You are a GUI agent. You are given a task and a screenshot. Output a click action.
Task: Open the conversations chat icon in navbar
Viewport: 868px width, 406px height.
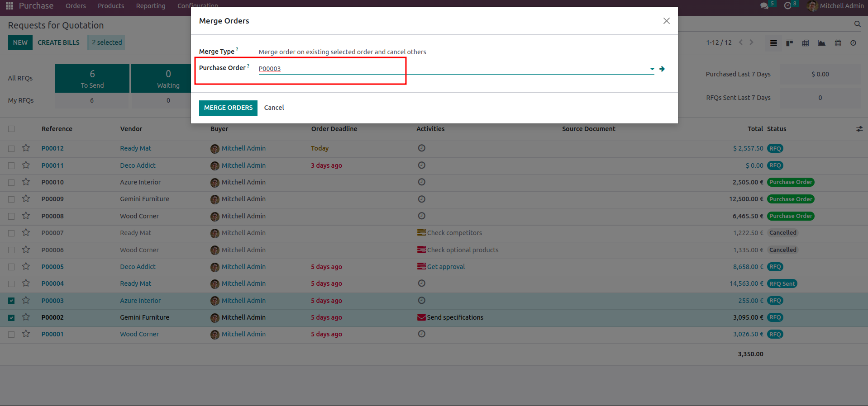(764, 6)
